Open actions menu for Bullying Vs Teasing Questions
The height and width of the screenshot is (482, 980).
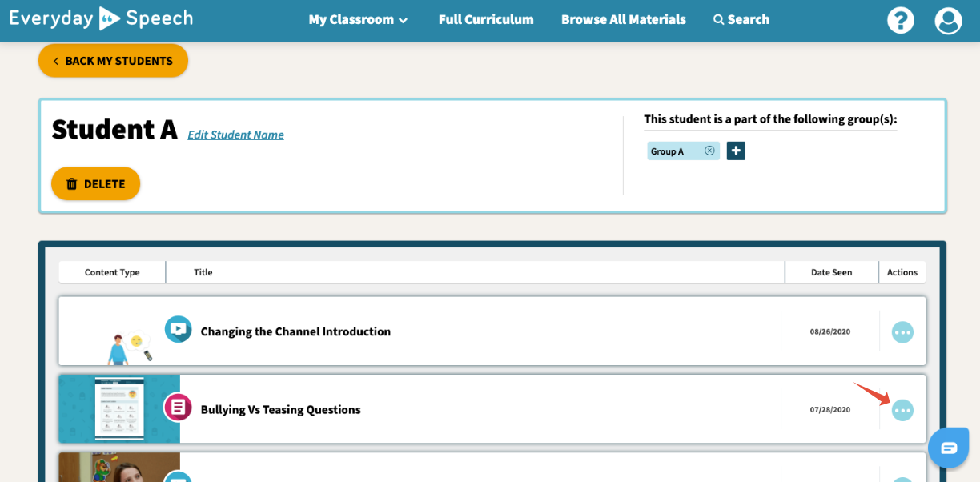tap(902, 410)
